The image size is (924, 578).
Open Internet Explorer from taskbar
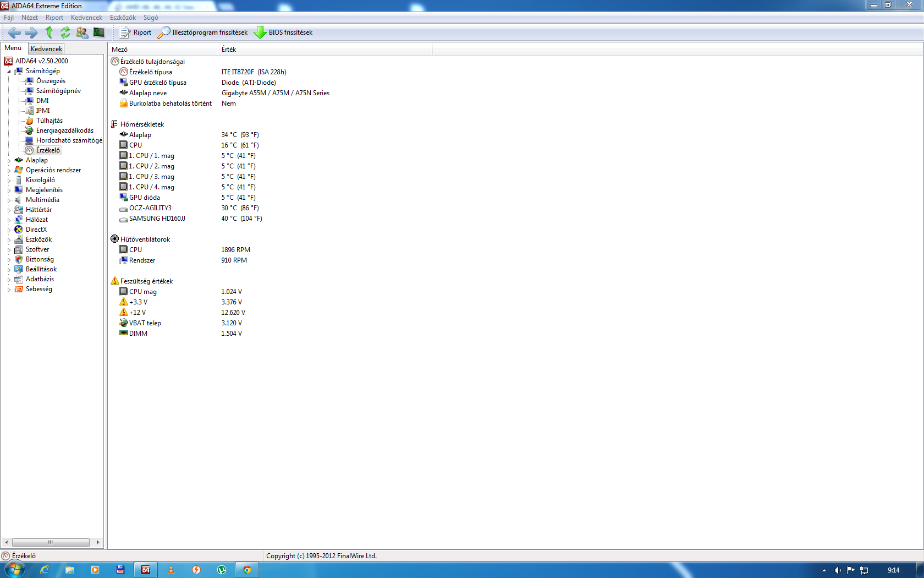coord(45,570)
